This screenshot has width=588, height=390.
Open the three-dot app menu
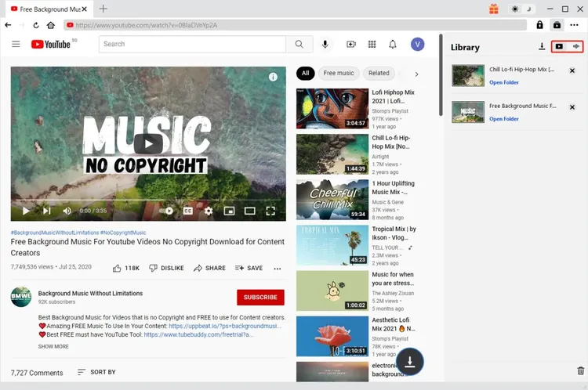coord(574,25)
